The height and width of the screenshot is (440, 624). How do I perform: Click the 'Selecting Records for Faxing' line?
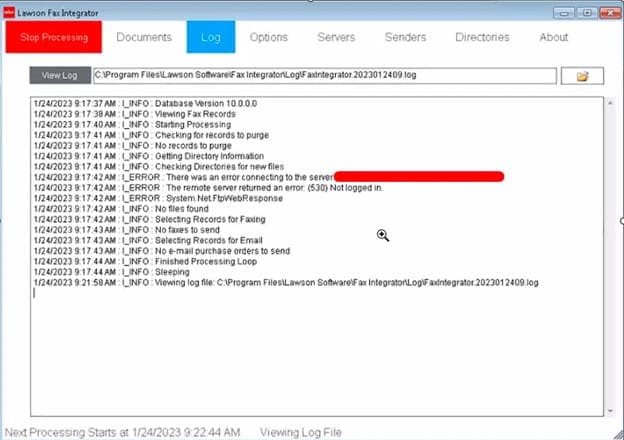point(150,219)
